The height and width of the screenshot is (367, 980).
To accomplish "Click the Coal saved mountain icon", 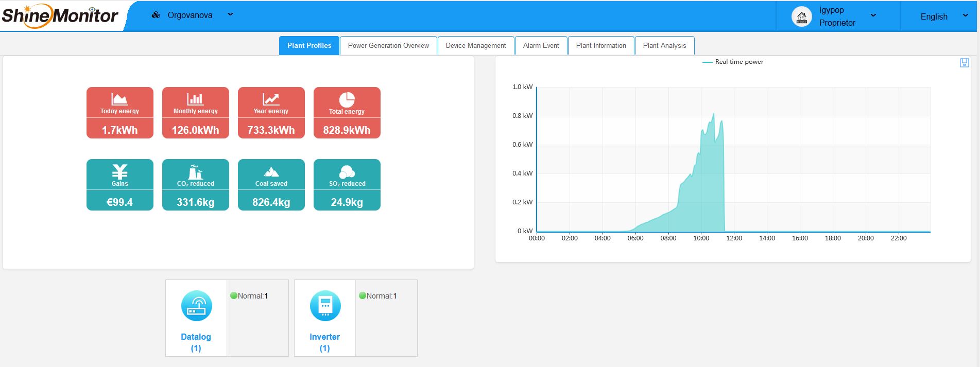I will (x=271, y=172).
